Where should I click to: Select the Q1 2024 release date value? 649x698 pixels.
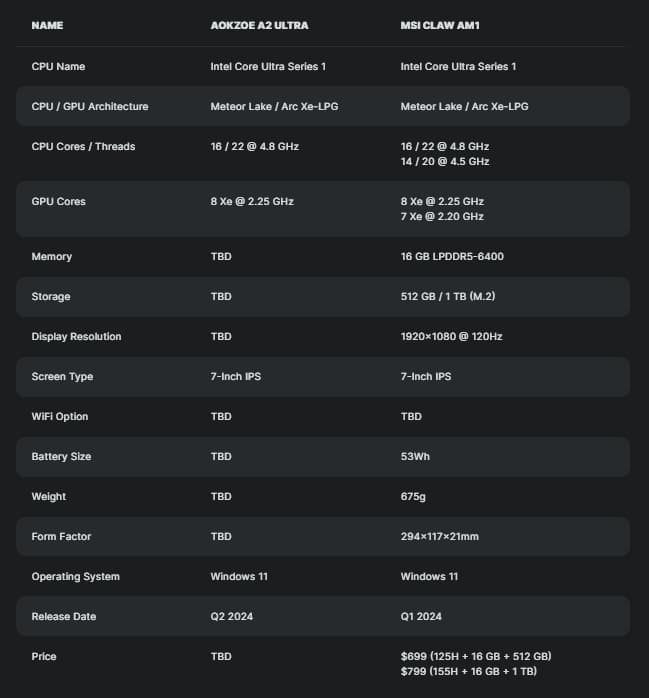pyautogui.click(x=421, y=616)
